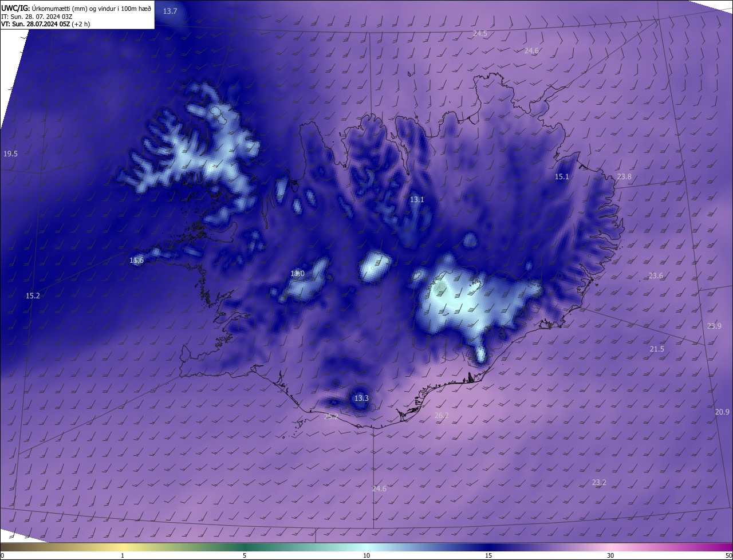Select the 25.2 value label
The width and height of the screenshot is (733, 560).
(x=331, y=417)
